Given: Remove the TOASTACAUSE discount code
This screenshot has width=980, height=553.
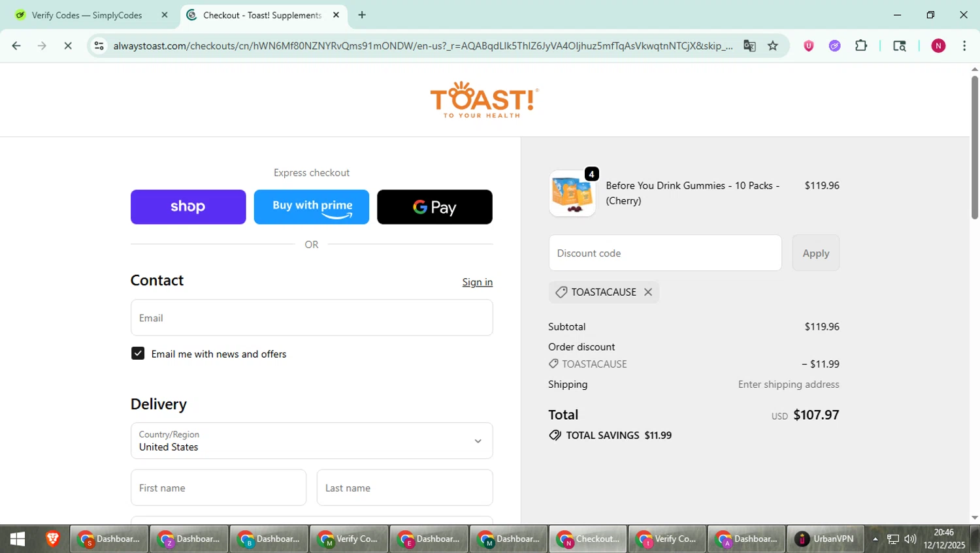Looking at the screenshot, I should [648, 292].
